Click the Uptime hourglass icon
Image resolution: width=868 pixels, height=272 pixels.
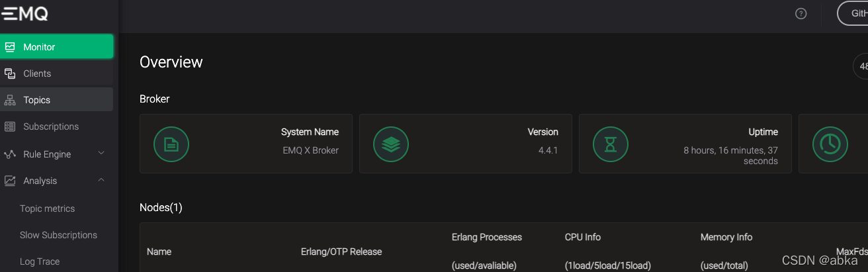click(x=611, y=144)
